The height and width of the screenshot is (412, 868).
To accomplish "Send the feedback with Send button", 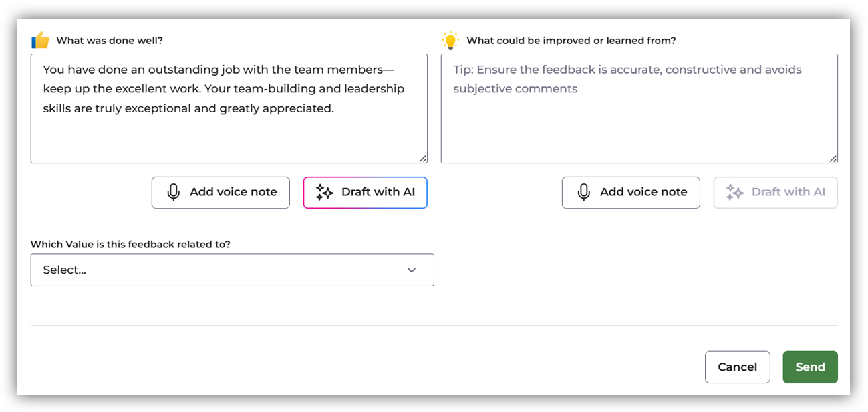I will click(x=810, y=367).
